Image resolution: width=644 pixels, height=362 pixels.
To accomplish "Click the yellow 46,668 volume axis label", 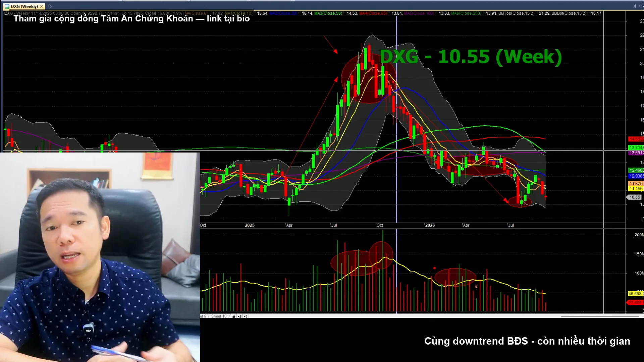I will tap(636, 294).
